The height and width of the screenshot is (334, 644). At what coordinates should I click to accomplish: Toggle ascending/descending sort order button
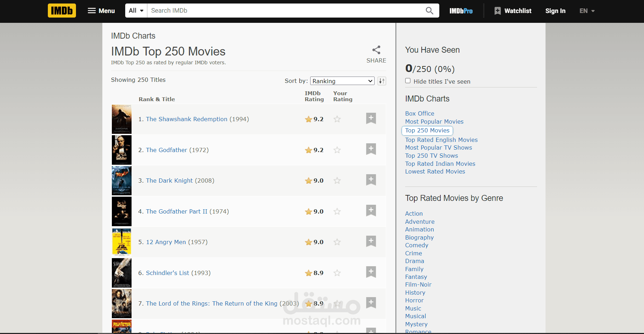(382, 81)
